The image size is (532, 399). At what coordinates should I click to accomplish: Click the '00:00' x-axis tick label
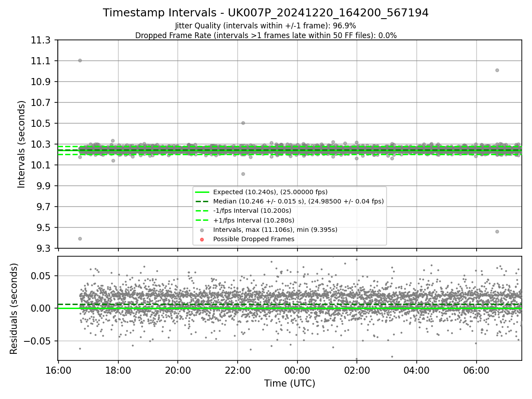click(297, 371)
